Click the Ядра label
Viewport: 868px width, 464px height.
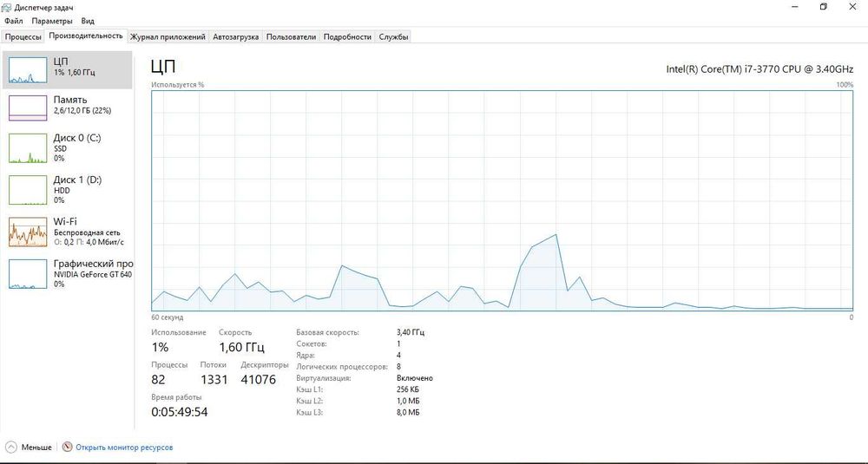[306, 356]
